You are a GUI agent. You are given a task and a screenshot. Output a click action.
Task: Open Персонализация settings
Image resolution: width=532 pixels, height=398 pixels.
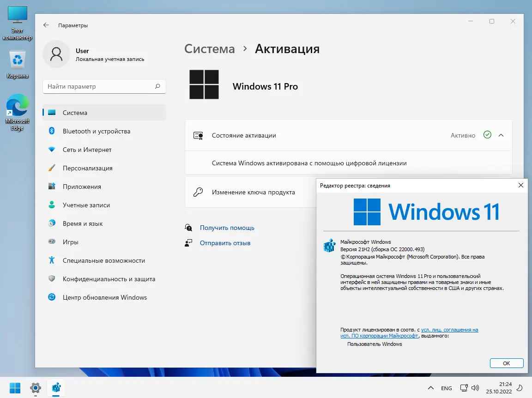[x=104, y=168]
